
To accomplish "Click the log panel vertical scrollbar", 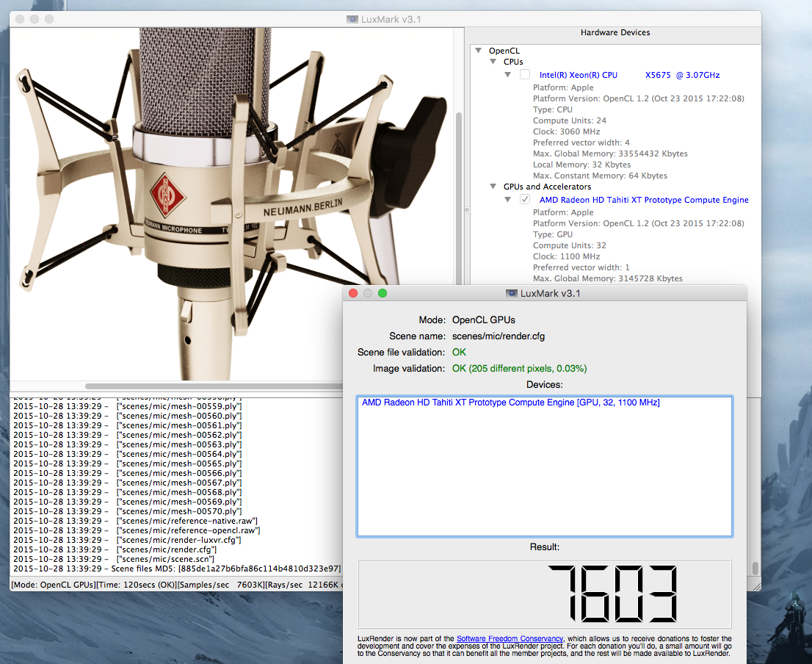I will [755, 569].
